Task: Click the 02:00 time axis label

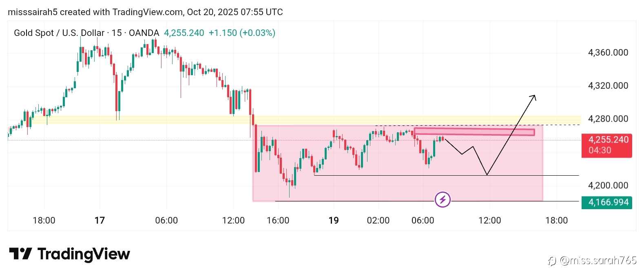Action: point(378,221)
